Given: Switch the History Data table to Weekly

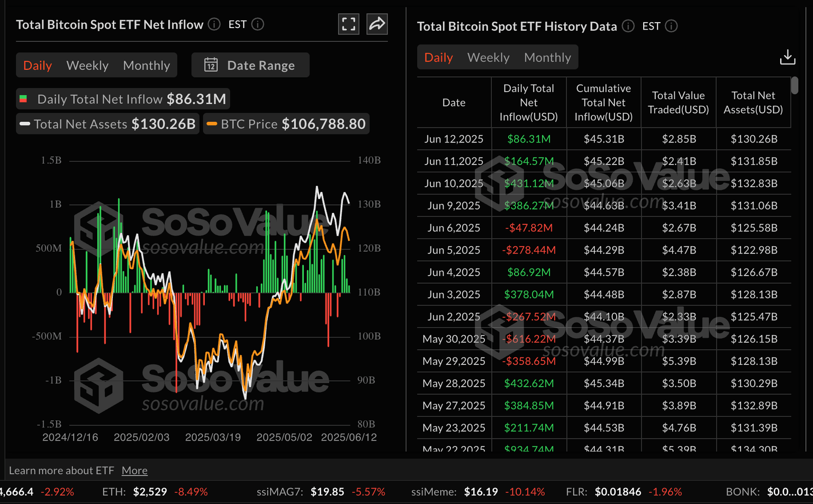Looking at the screenshot, I should coord(489,57).
